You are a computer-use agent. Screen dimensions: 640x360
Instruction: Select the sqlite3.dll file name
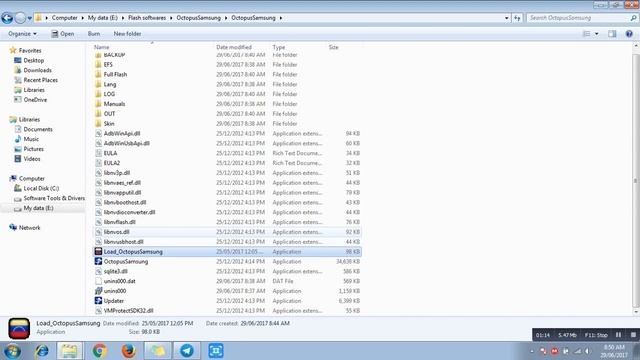(116, 271)
